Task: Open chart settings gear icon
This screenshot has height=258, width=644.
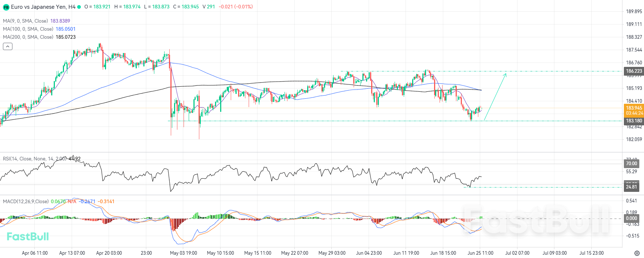Action: pyautogui.click(x=637, y=253)
